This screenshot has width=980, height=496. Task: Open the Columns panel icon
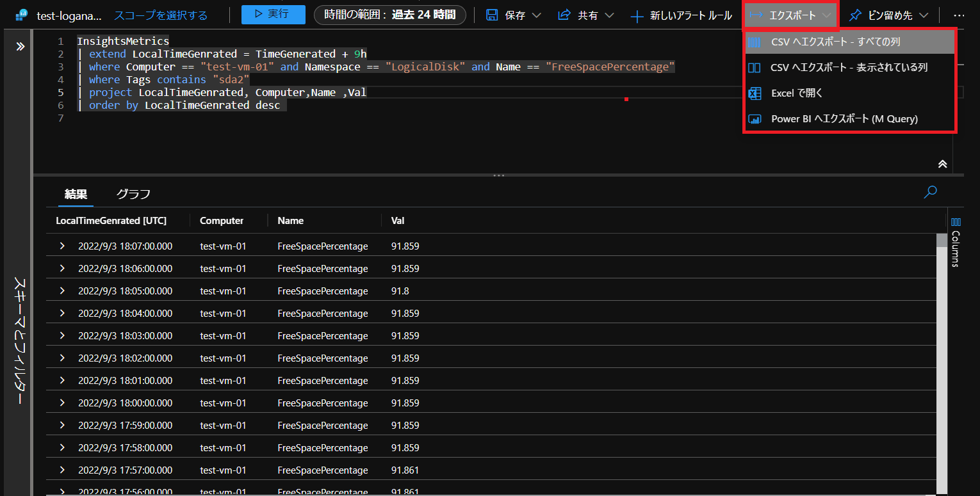[956, 222]
